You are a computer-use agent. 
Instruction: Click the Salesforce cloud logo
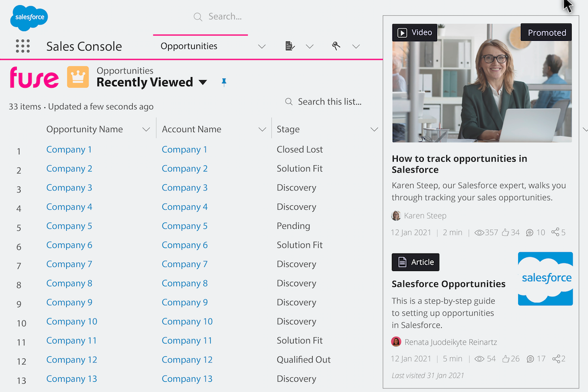tap(29, 17)
